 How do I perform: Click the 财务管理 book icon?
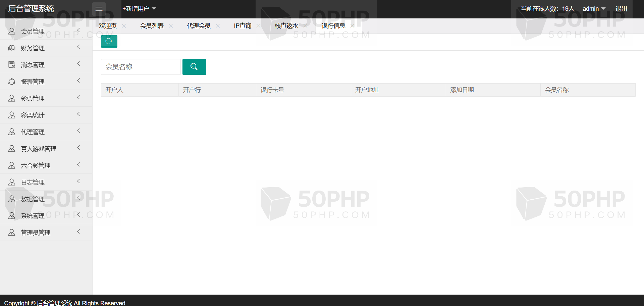12,48
